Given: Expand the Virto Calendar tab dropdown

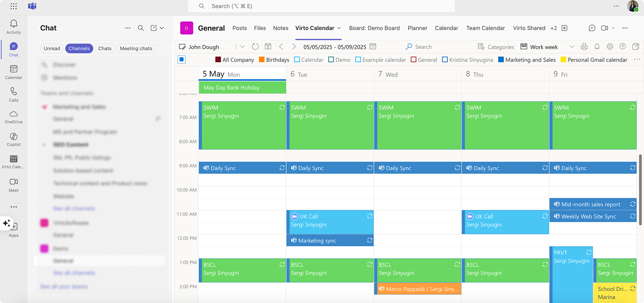Looking at the screenshot, I should (x=339, y=28).
